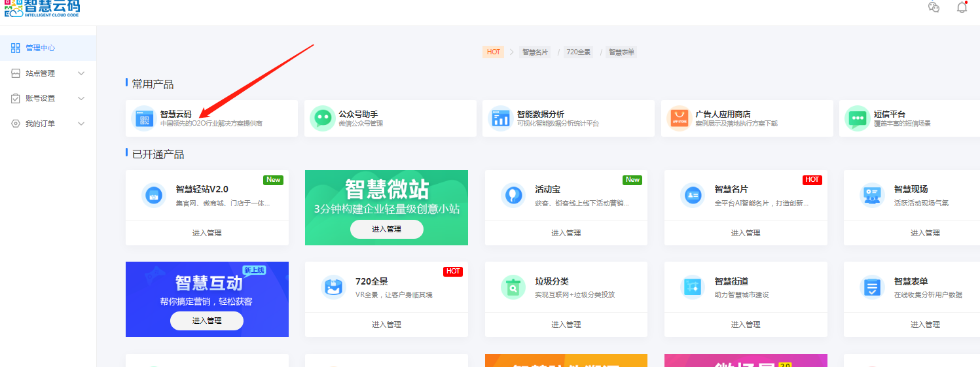Click the 短信平台 message icon
Viewport: 980px width, 367px height.
coord(857,118)
